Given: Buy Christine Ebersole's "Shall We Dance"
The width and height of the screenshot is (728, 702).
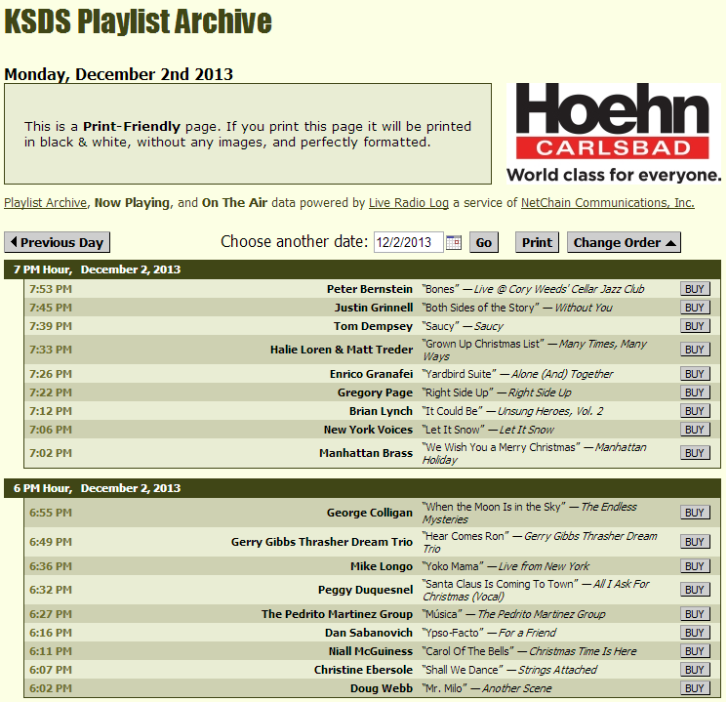Looking at the screenshot, I should coord(695,670).
